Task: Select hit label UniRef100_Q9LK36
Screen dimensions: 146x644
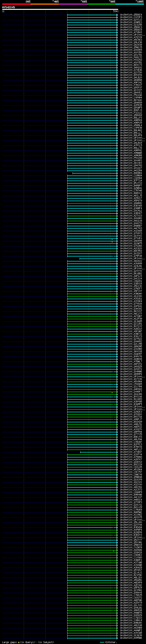Action: (131, 42)
